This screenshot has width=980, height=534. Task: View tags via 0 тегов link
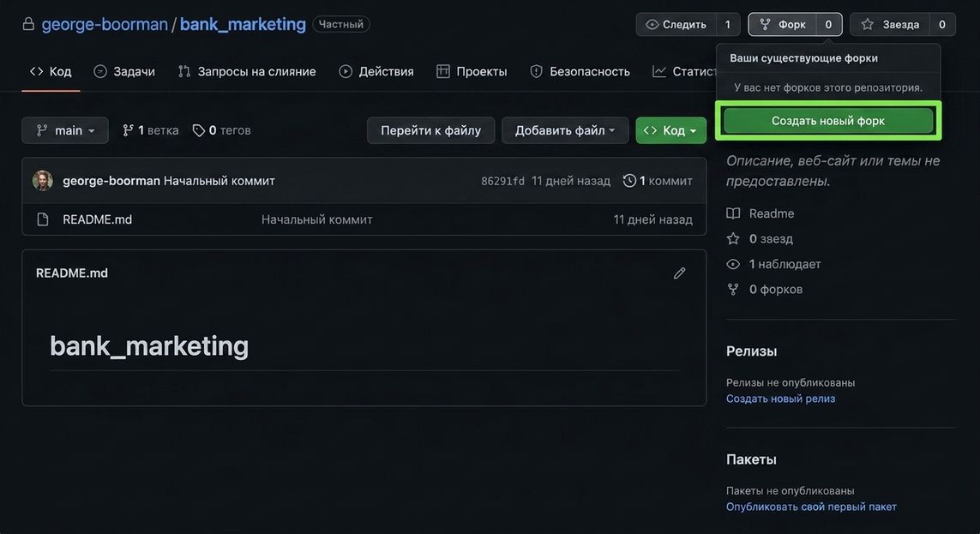(x=222, y=130)
